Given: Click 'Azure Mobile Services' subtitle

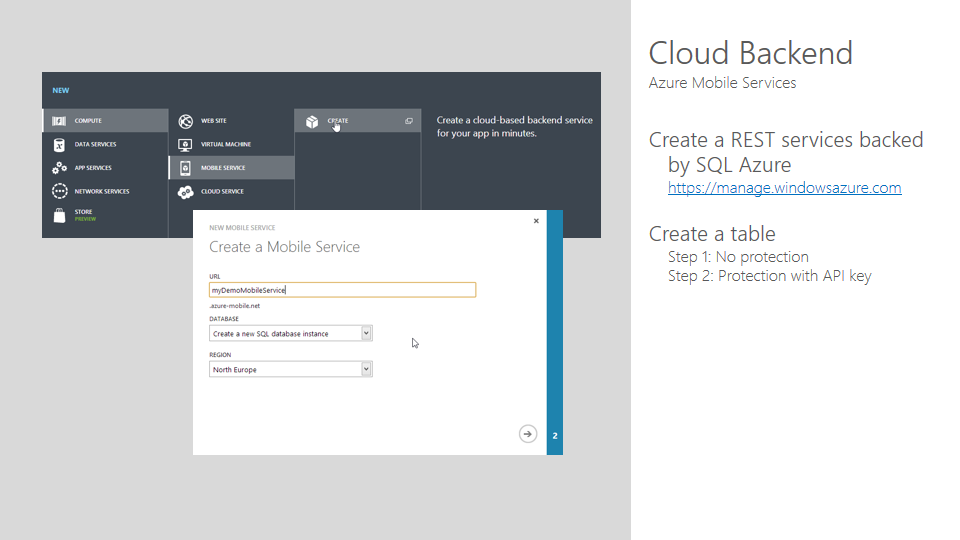Looking at the screenshot, I should tap(722, 83).
